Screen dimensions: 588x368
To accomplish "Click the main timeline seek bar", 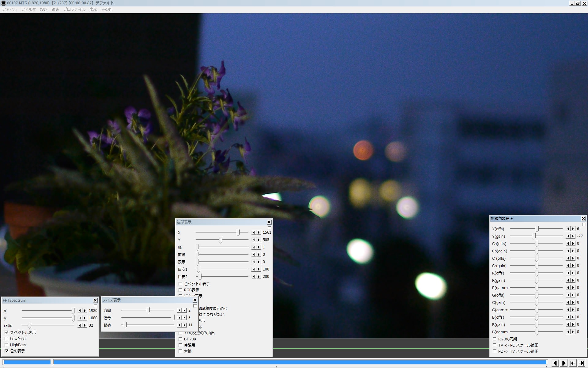I will (x=276, y=362).
